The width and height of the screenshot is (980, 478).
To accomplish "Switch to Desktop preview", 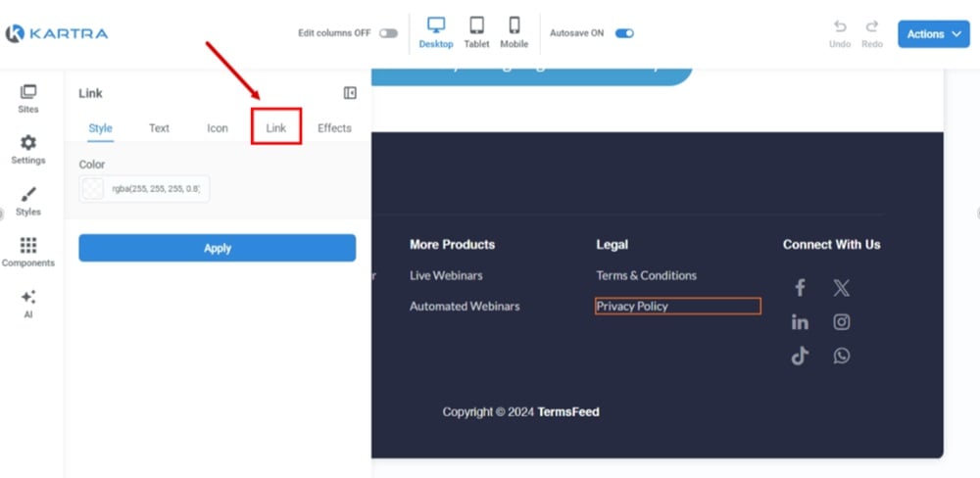I will point(436,33).
